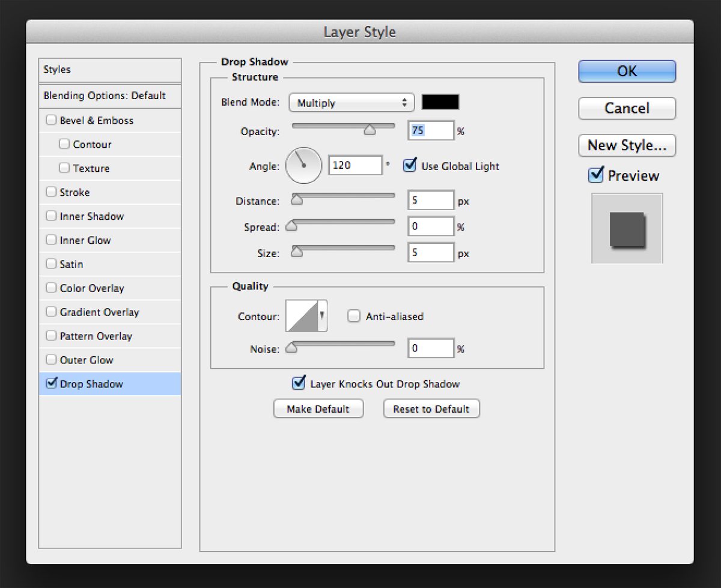The image size is (721, 588).
Task: Select the Drop Shadow style label
Action: (x=91, y=384)
